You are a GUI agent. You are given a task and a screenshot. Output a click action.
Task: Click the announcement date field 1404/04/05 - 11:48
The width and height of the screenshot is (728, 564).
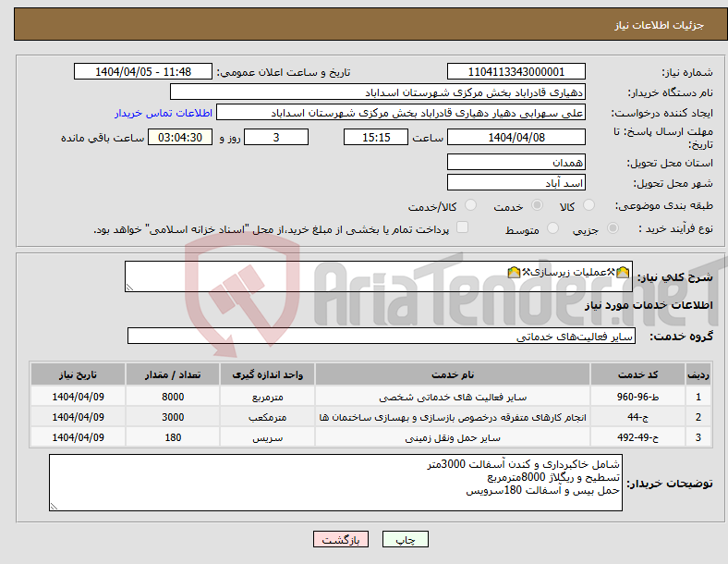click(143, 72)
